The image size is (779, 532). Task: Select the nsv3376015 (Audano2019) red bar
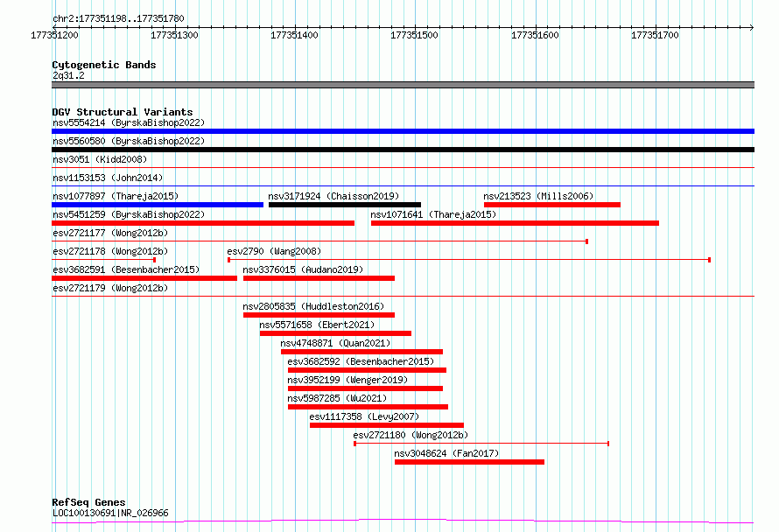click(x=319, y=278)
